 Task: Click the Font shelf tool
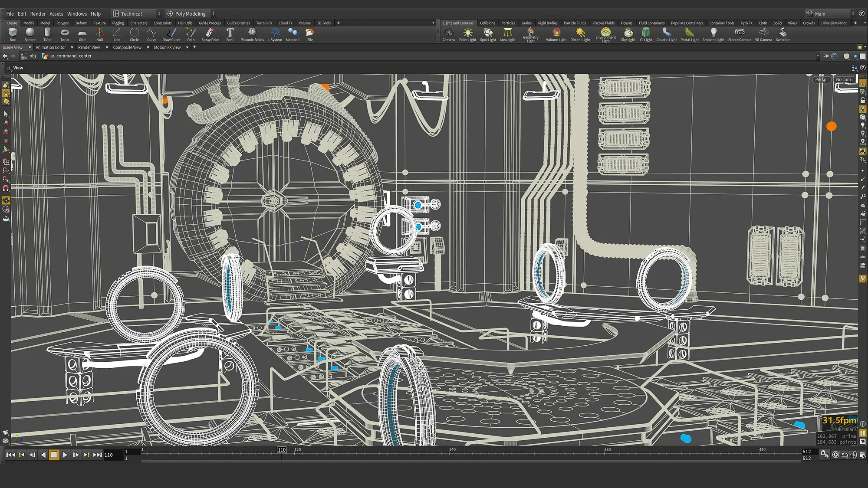pyautogui.click(x=230, y=34)
